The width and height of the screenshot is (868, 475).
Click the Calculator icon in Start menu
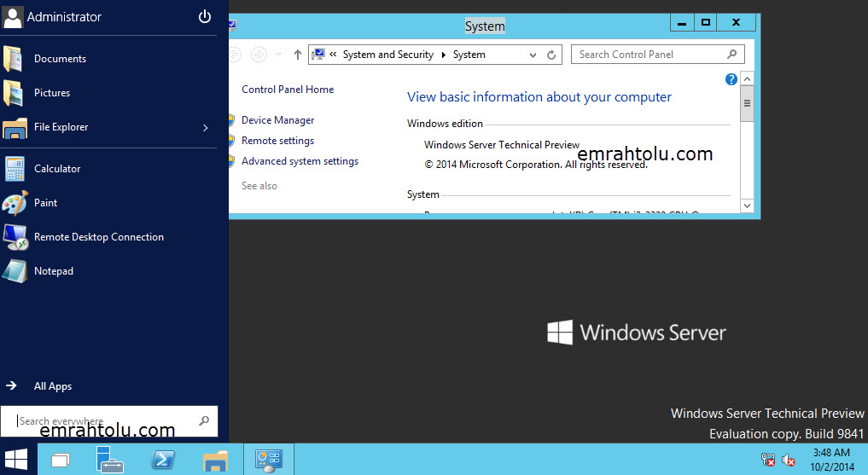[15, 169]
